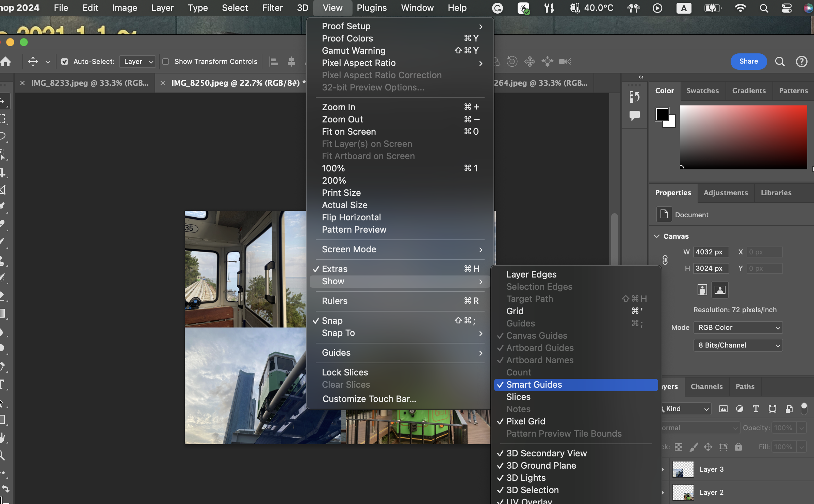The image size is (814, 504).
Task: Click the canvas width input field
Action: point(711,252)
